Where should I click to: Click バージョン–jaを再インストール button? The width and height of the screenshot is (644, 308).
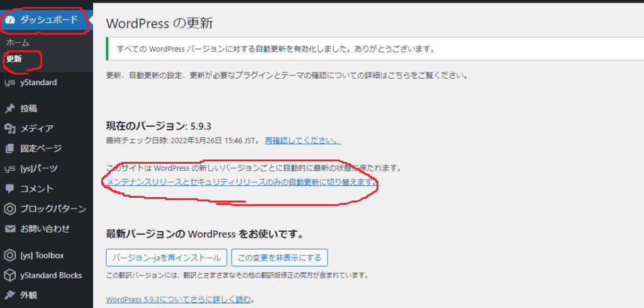tap(166, 258)
